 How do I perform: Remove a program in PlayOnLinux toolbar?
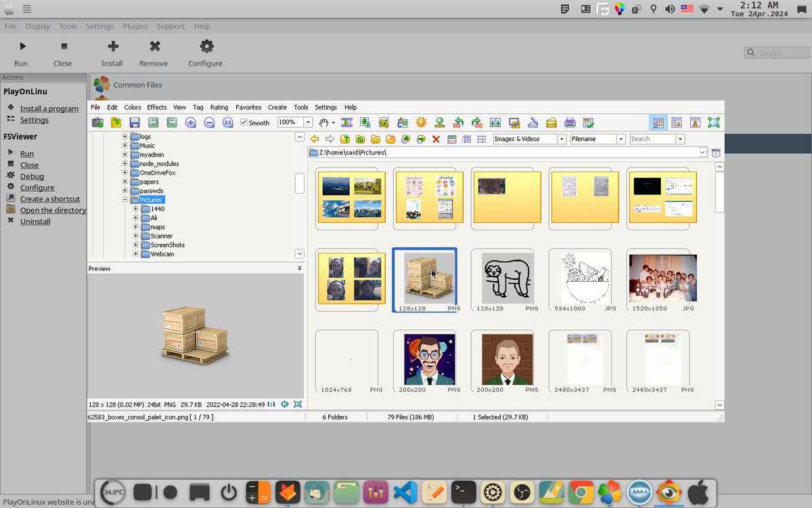154,51
